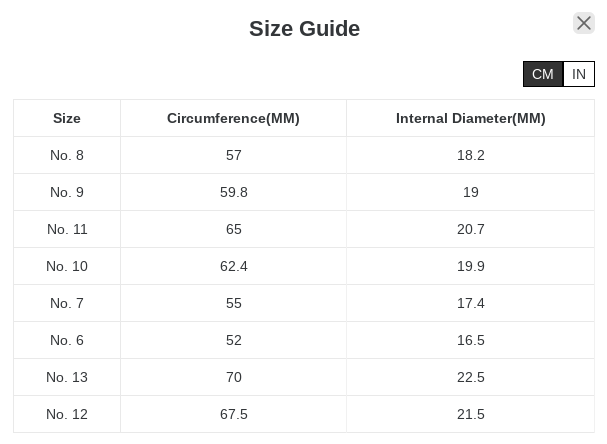Select the No. 13 size cell
Image resolution: width=607 pixels, height=444 pixels.
(67, 377)
